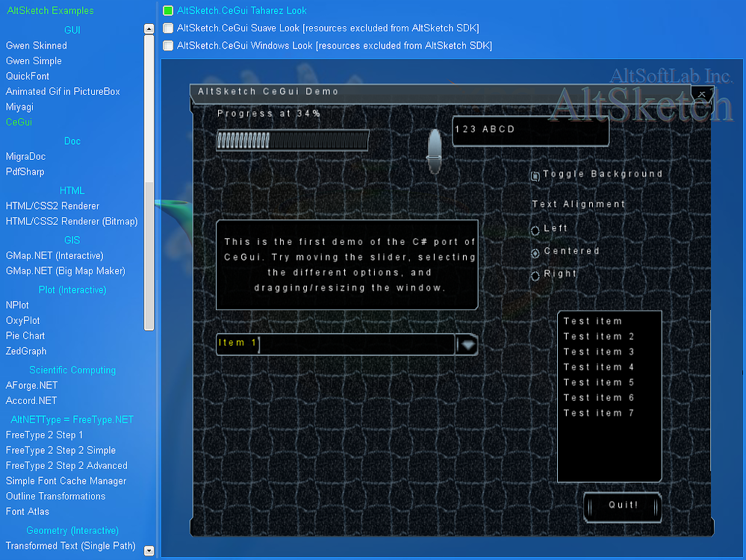Select the Right text alignment radio
746x560 pixels.
[535, 276]
